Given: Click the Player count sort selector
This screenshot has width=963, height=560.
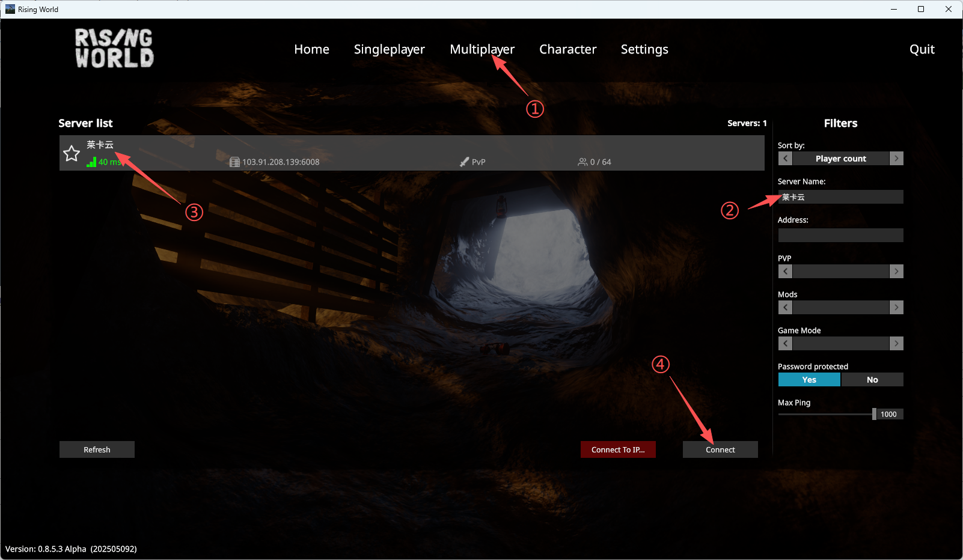Looking at the screenshot, I should [841, 159].
